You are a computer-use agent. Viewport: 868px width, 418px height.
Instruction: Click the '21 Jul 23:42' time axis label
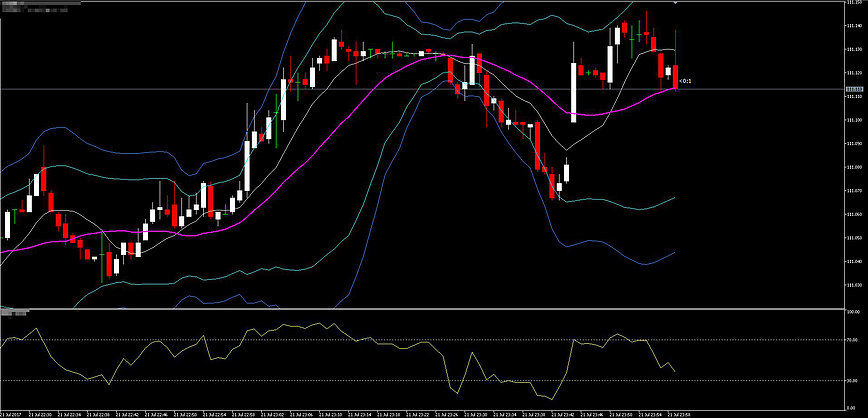pos(564,415)
